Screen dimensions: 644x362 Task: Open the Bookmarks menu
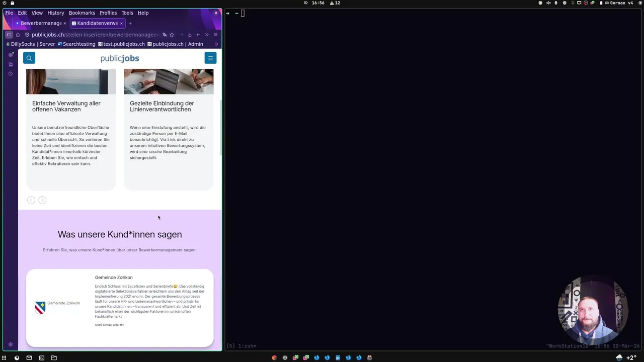[x=82, y=13]
